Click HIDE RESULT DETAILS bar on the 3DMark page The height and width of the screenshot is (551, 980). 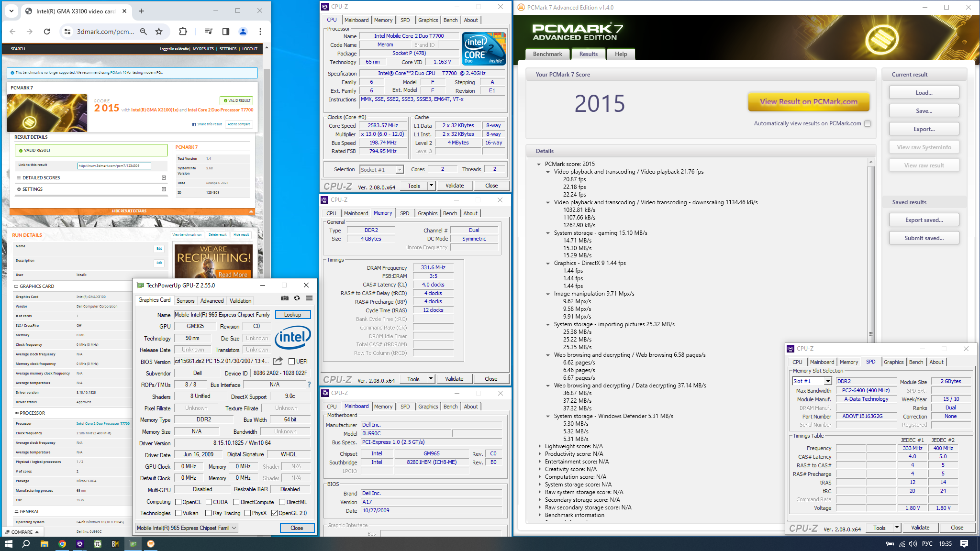[132, 211]
